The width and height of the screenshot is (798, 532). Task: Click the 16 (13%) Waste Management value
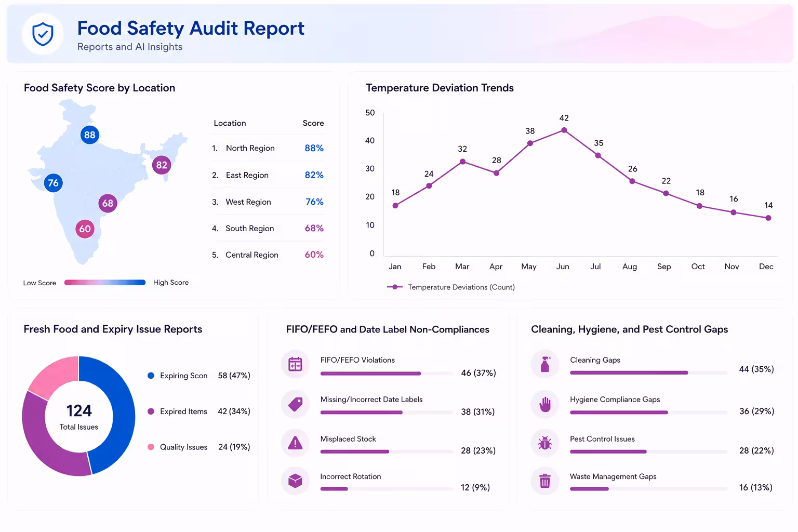(x=756, y=487)
